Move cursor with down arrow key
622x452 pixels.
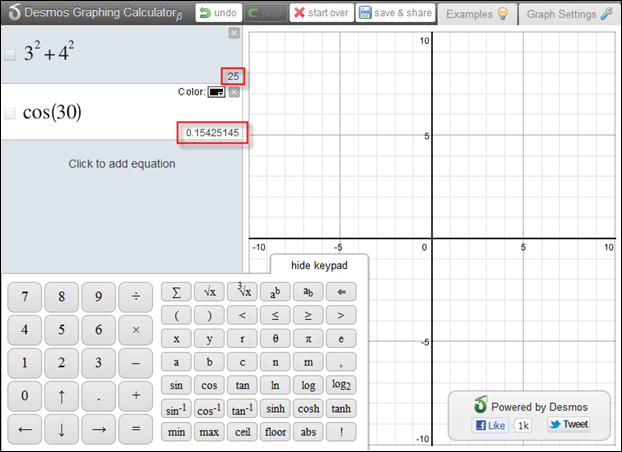tap(61, 429)
